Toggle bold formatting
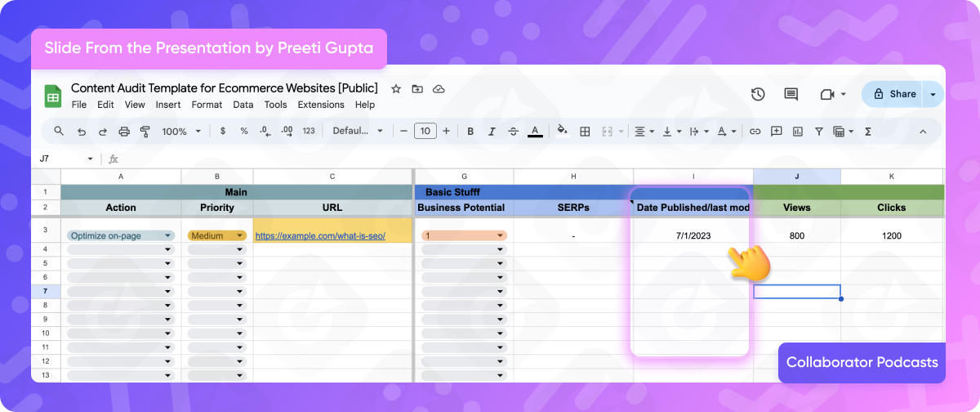The image size is (980, 412). pyautogui.click(x=470, y=131)
